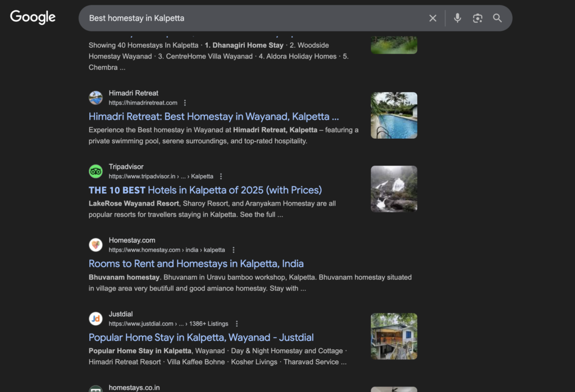
Task: Open more options for Justdial result
Action: pyautogui.click(x=237, y=323)
